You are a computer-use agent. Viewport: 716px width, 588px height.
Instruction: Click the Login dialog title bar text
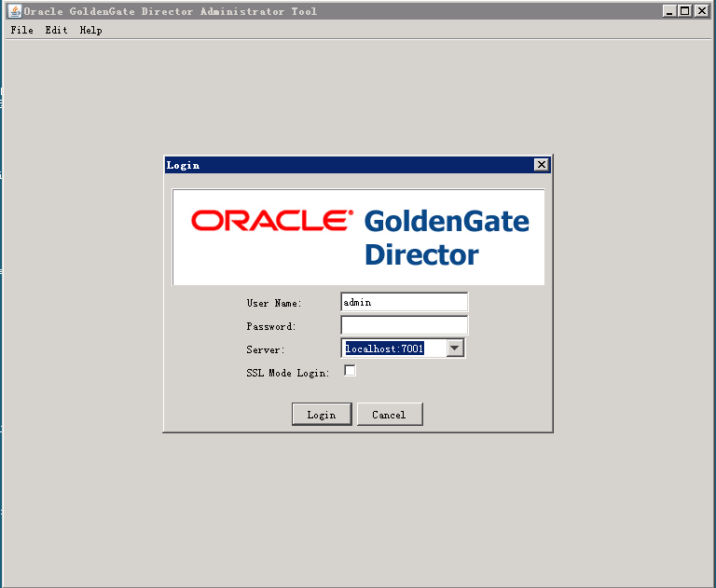[x=183, y=165]
